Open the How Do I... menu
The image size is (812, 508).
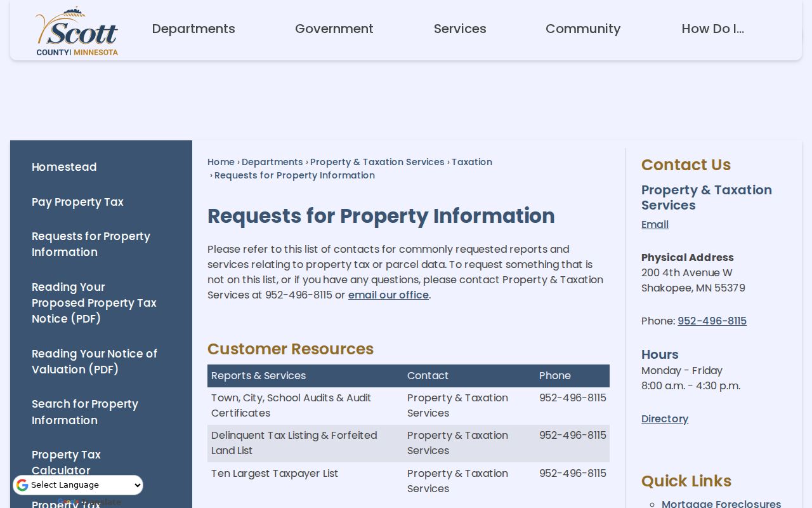tap(713, 29)
